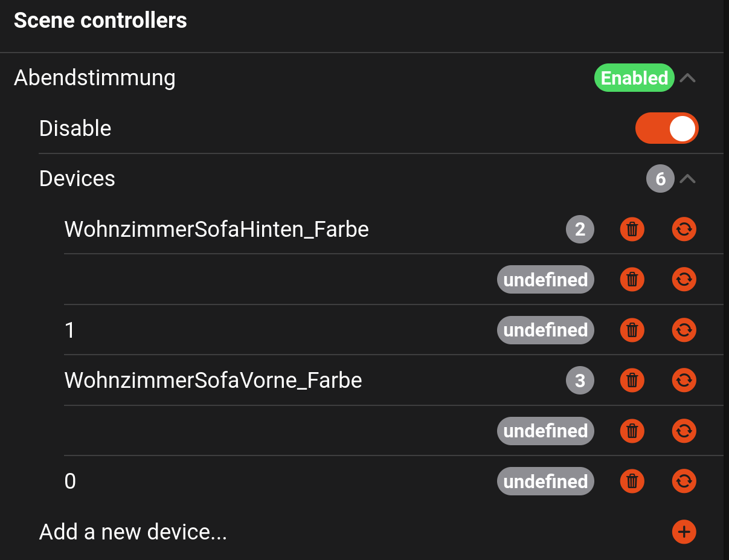Screen dimensions: 729x560
Task: Click the plus icon to add device
Action: pyautogui.click(x=684, y=532)
